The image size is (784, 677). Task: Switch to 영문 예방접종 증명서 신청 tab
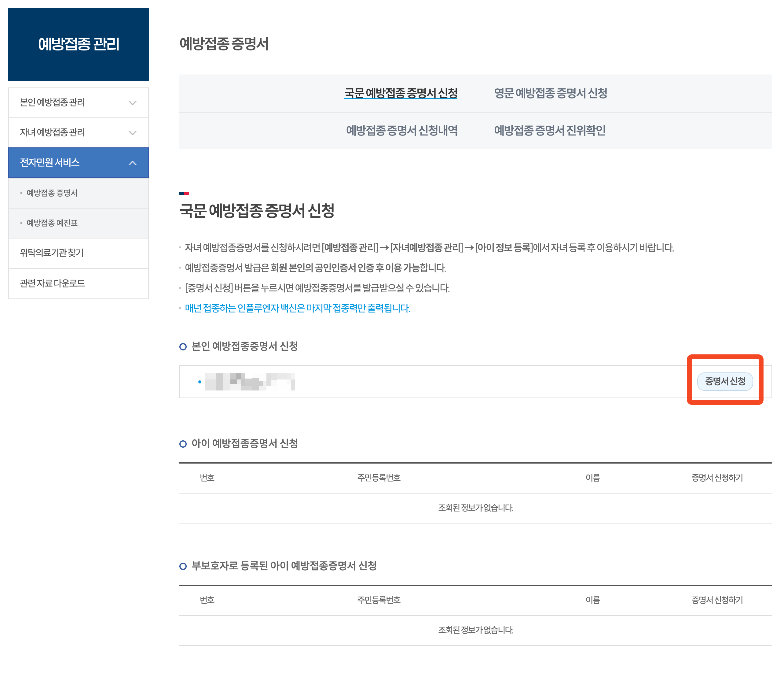[551, 93]
